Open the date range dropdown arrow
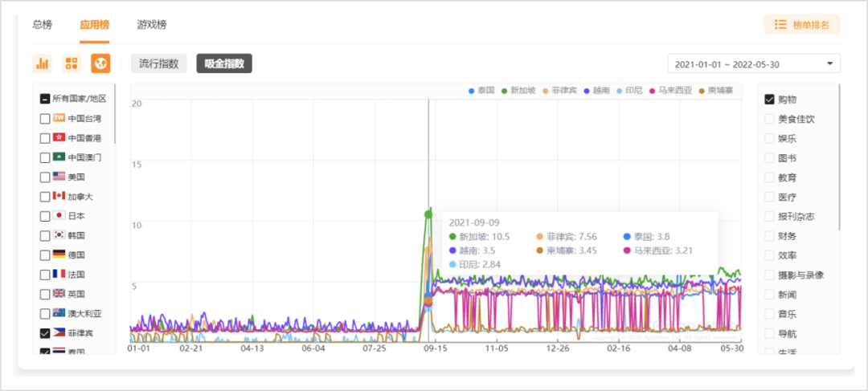The width and height of the screenshot is (868, 391). [x=829, y=63]
